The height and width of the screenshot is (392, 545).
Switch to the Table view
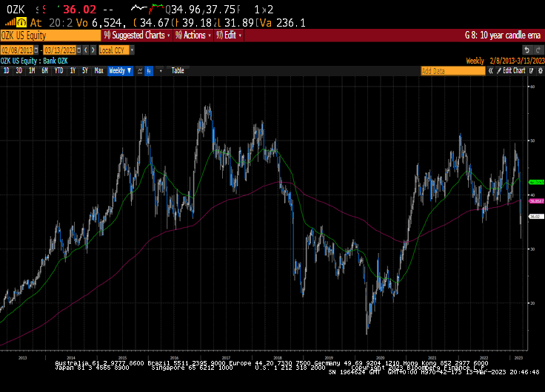click(178, 71)
